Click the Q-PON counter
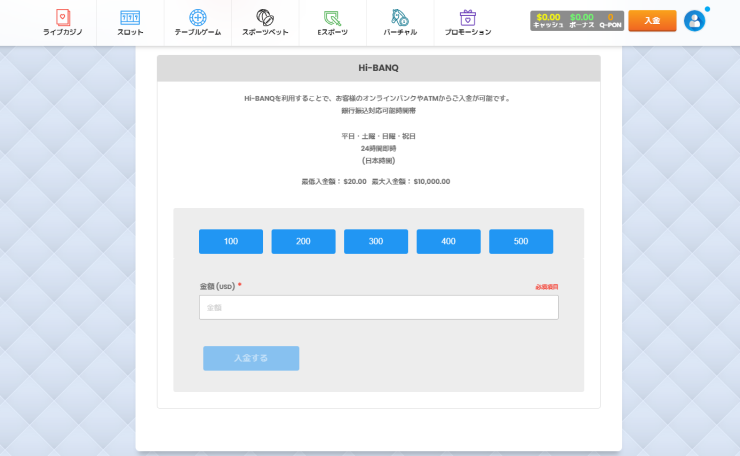Viewport: 740px width, 456px height. (x=610, y=21)
